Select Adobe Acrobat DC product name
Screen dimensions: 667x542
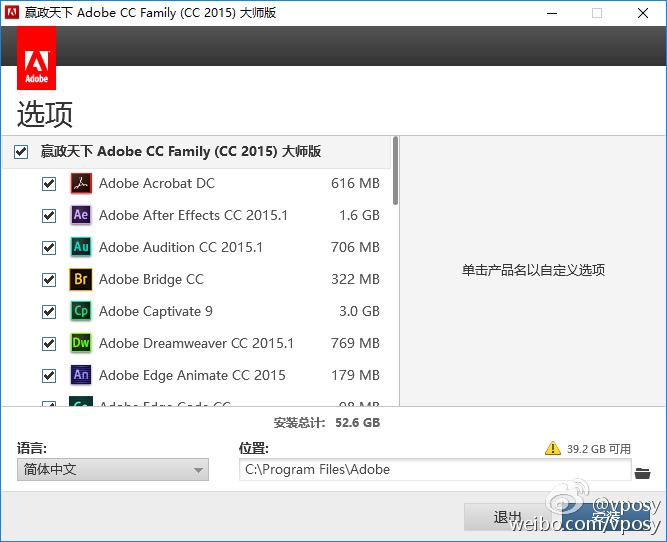tap(157, 183)
